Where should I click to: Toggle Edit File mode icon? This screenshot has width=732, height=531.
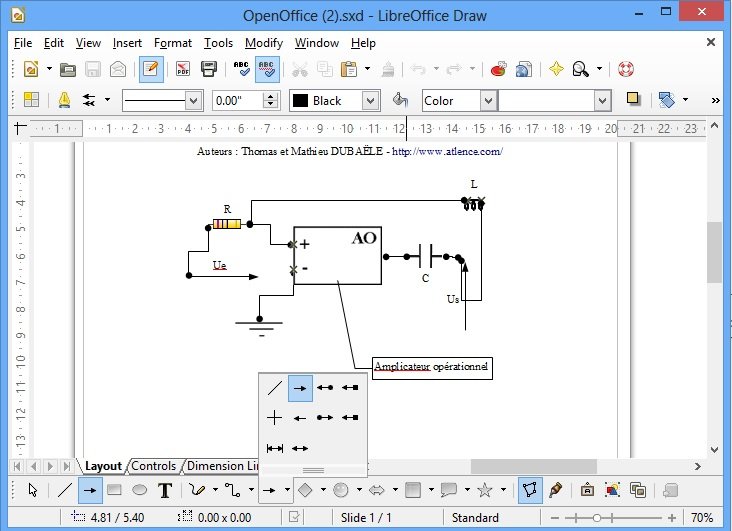pyautogui.click(x=151, y=69)
